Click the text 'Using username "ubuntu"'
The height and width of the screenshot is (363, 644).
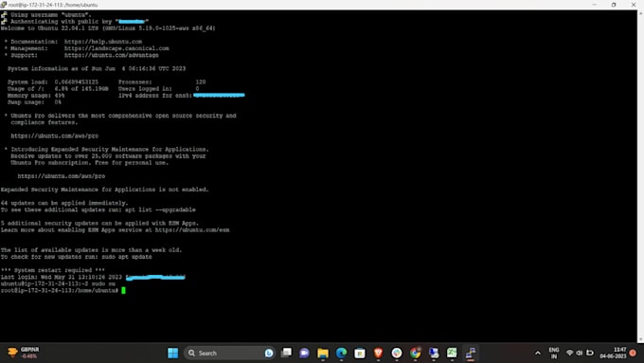point(50,15)
